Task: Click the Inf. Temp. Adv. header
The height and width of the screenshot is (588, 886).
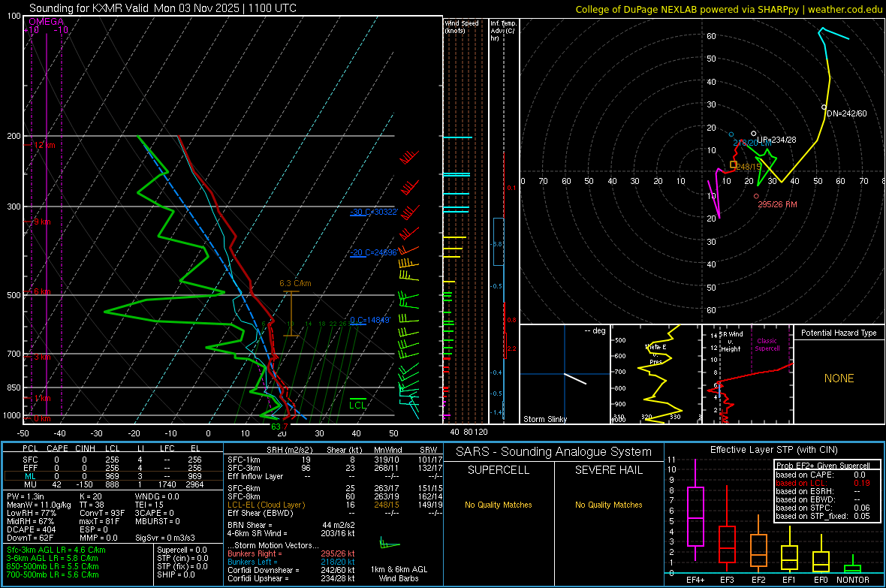Action: 503,31
